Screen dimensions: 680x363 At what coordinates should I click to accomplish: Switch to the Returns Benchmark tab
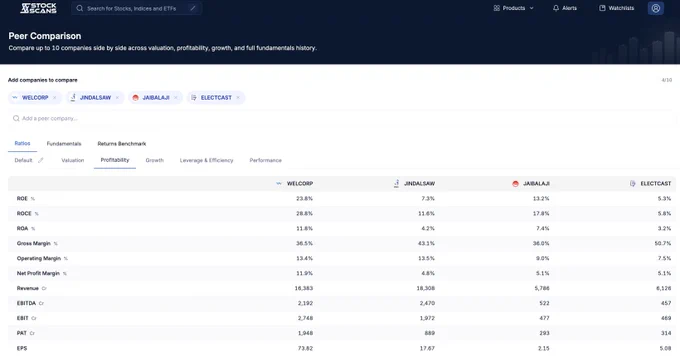coord(121,144)
